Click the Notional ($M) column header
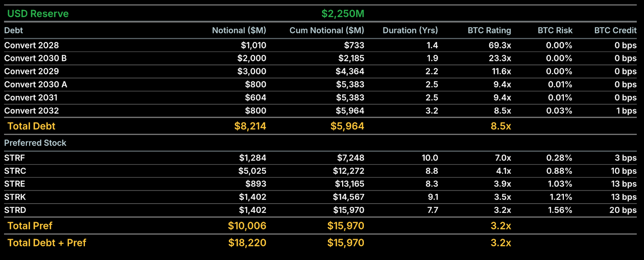The width and height of the screenshot is (644, 260). (239, 30)
